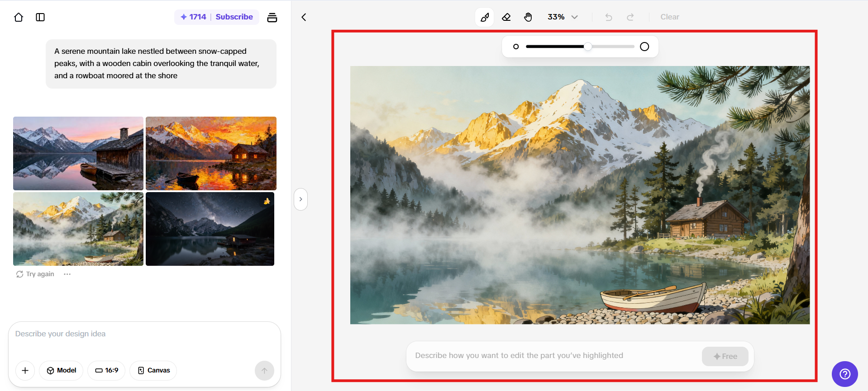The image size is (868, 391).
Task: Select the eraser tool
Action: pos(506,17)
